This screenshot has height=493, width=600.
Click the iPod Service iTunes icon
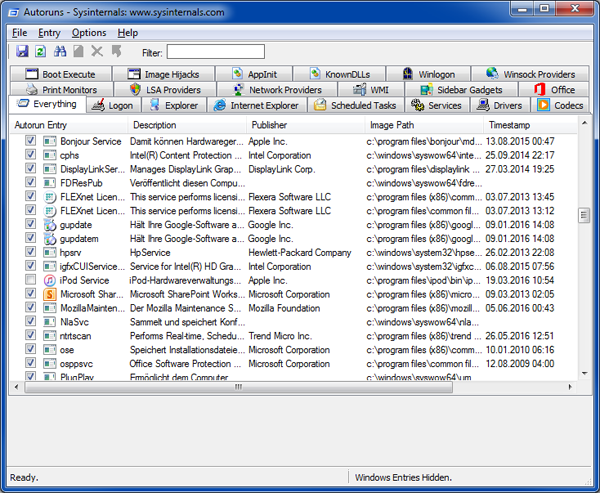coord(50,280)
